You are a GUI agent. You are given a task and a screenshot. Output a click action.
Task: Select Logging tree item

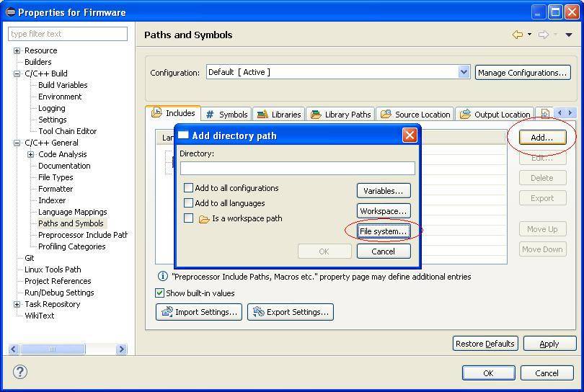pos(52,108)
